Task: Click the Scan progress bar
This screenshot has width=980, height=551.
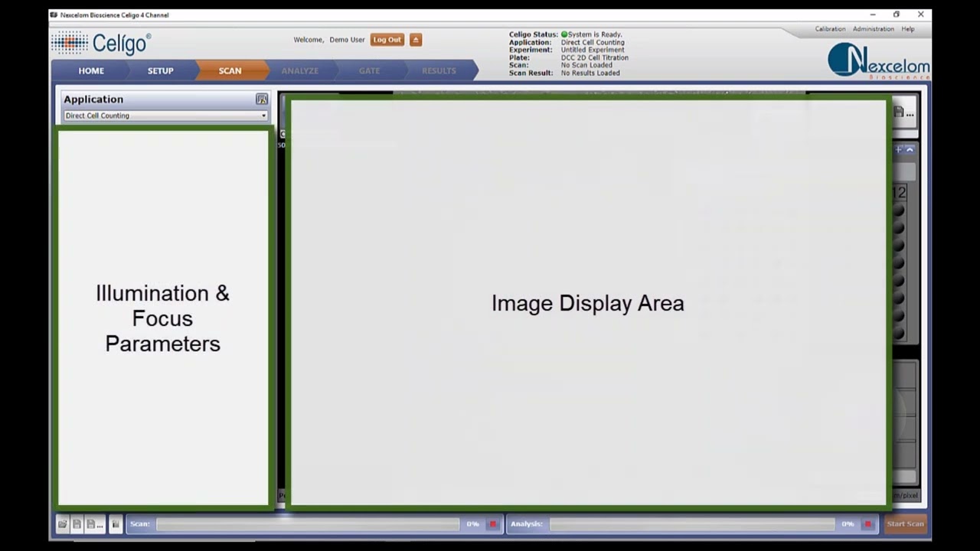Action: (x=307, y=524)
